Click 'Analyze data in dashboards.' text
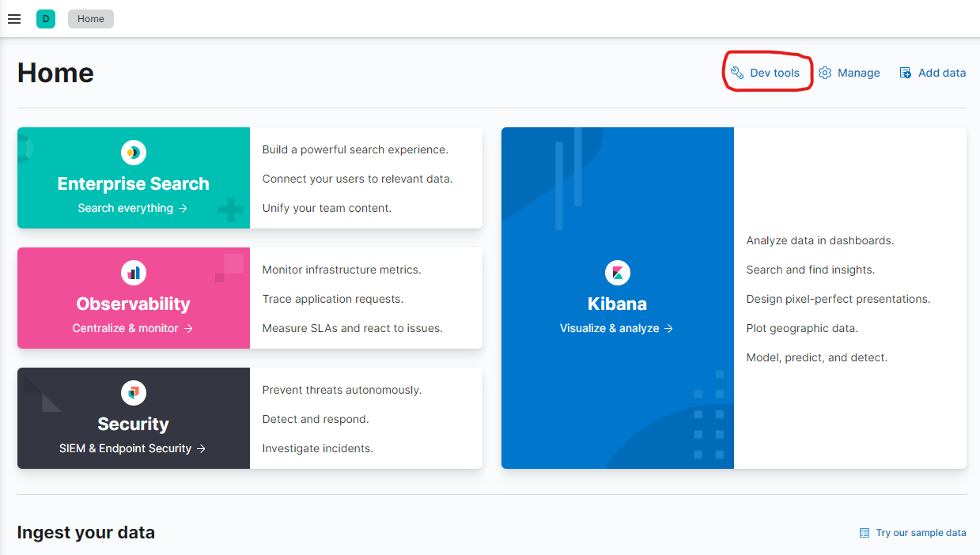Viewport: 980px width, 555px height. [x=820, y=240]
